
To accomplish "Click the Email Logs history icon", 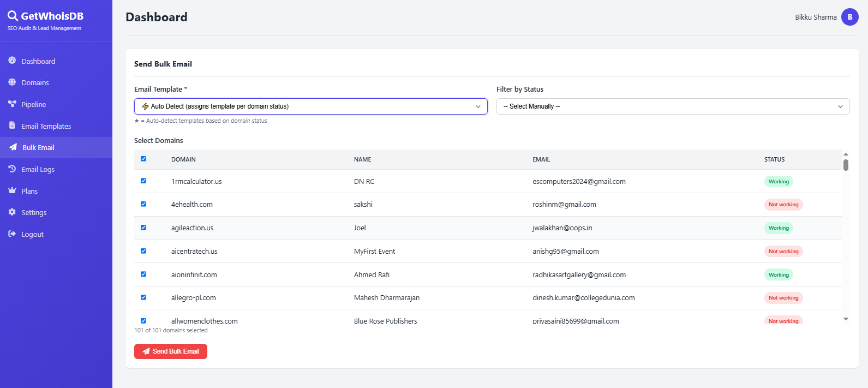I will pyautogui.click(x=12, y=169).
